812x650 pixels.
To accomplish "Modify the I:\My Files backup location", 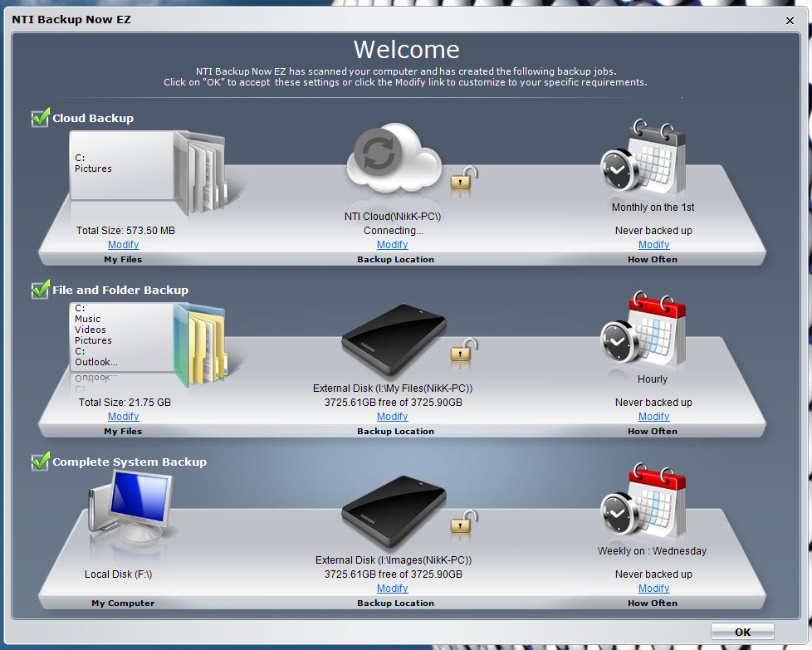I will (393, 417).
